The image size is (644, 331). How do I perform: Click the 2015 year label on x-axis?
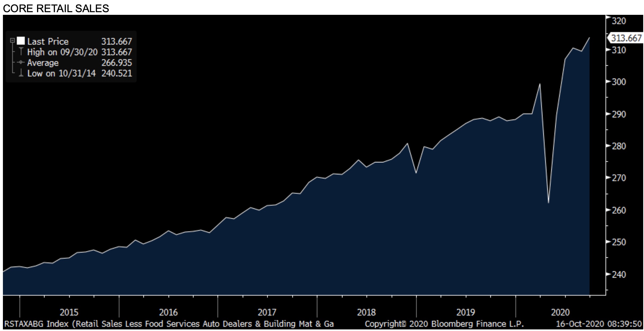(x=69, y=312)
